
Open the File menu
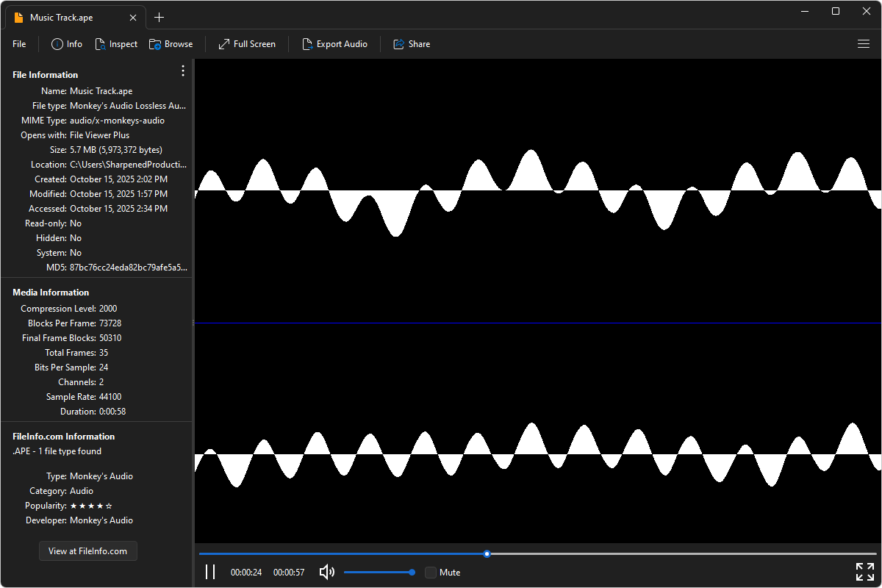click(x=19, y=44)
